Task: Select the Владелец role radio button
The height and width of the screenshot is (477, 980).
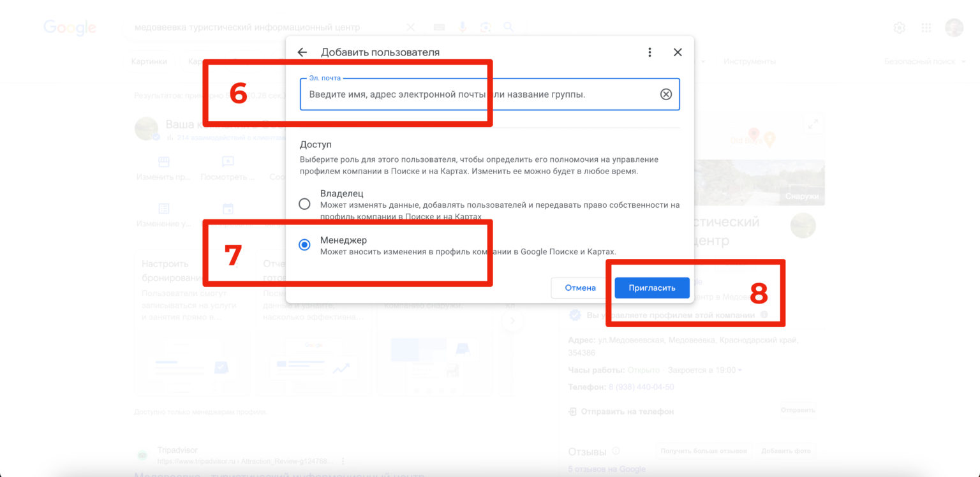Action: 304,204
